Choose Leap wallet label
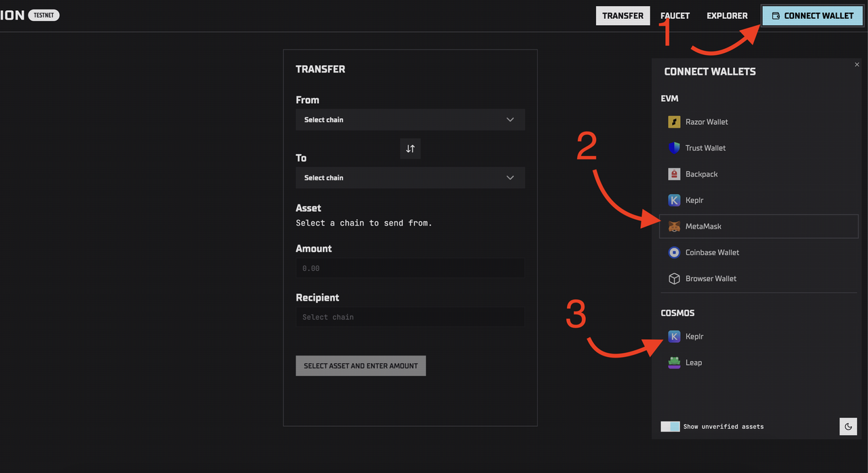868x473 pixels. point(694,363)
